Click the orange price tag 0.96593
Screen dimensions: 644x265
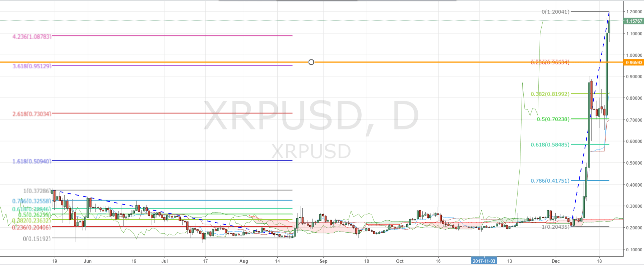pyautogui.click(x=634, y=63)
